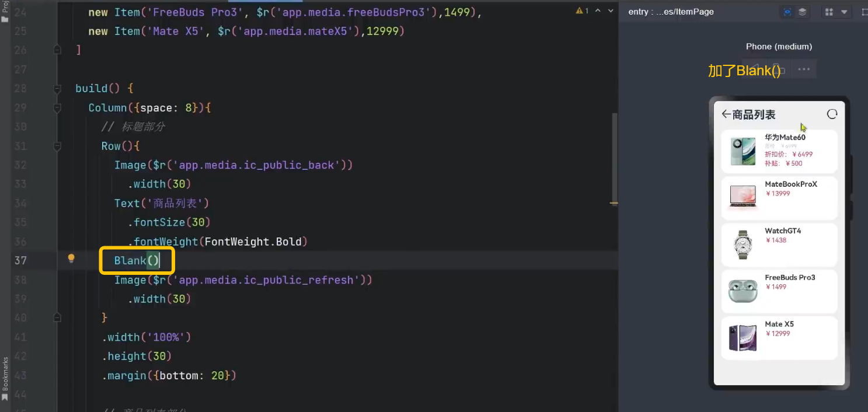Click the FreeBuds Pro3 name in preview
Viewport: 868px width, 412px height.
click(x=790, y=277)
